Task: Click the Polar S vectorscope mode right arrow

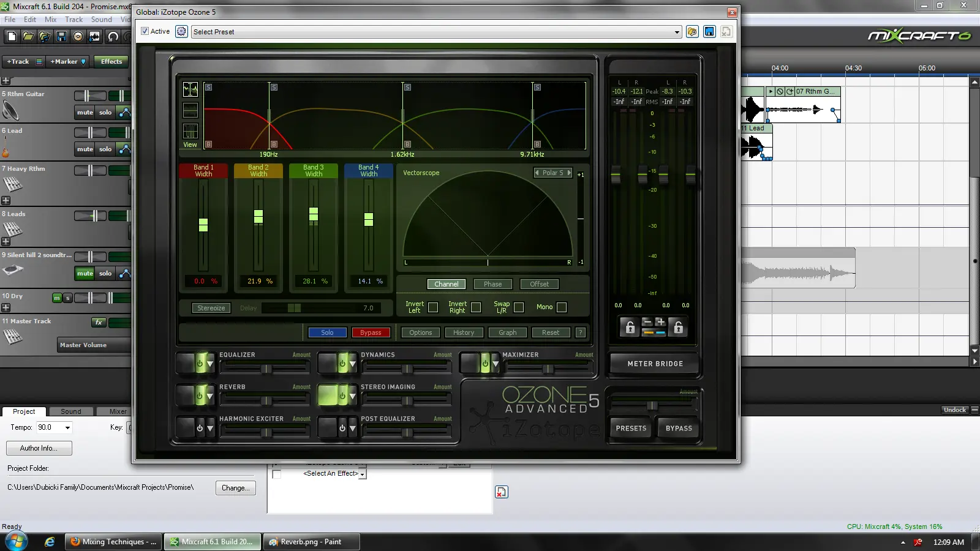Action: (569, 173)
